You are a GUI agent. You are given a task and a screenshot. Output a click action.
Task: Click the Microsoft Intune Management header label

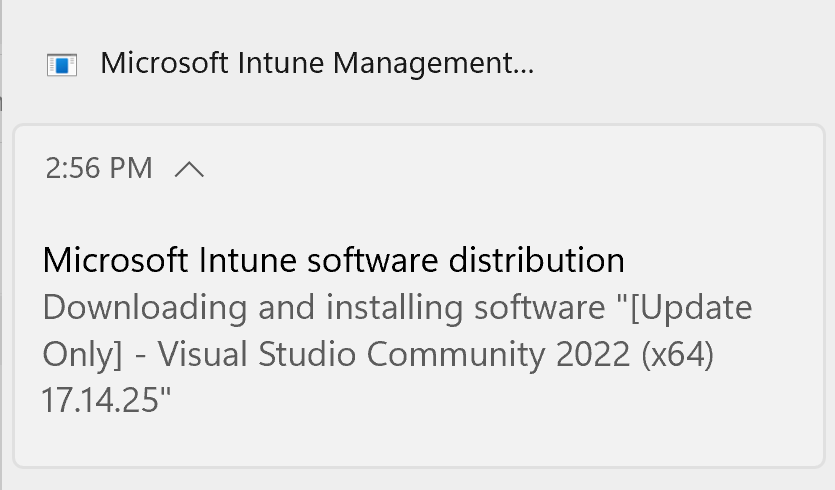(x=317, y=64)
